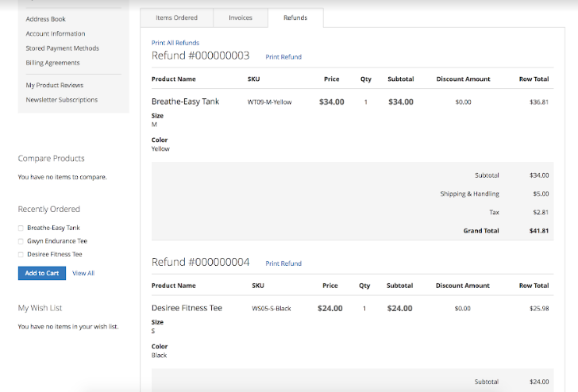The height and width of the screenshot is (392, 578).
Task: Click the Grand Total label
Action: [x=481, y=231]
